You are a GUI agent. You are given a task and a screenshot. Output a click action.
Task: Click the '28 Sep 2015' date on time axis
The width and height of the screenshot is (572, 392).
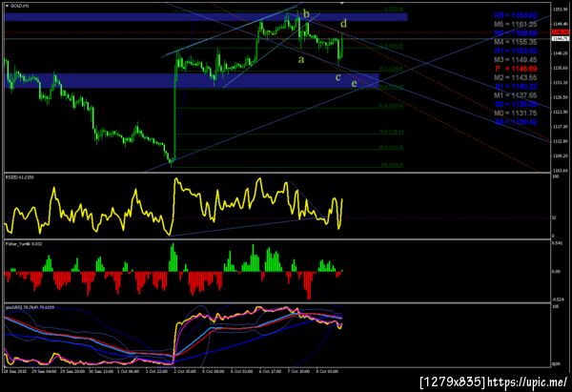pyautogui.click(x=14, y=371)
